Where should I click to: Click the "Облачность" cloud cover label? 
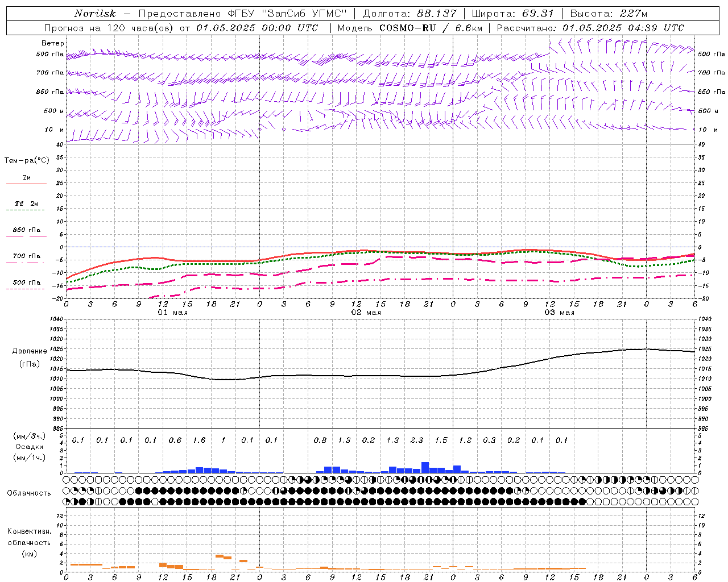[x=29, y=493]
